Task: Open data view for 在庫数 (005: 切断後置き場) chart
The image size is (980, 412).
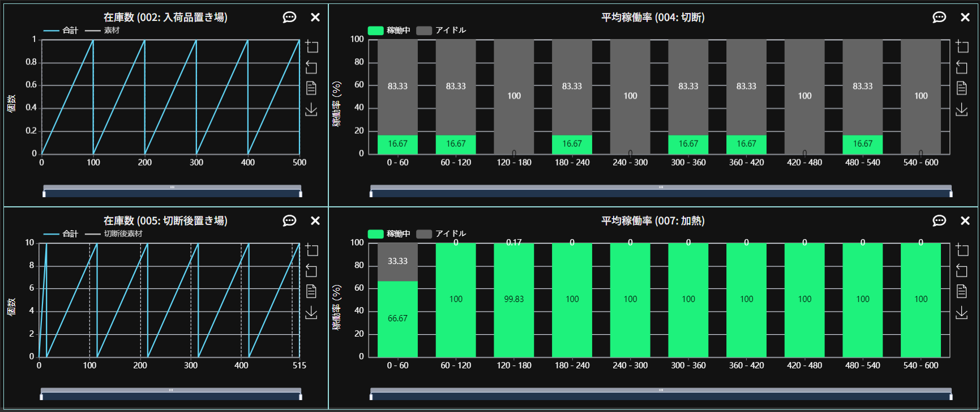Action: (x=311, y=291)
